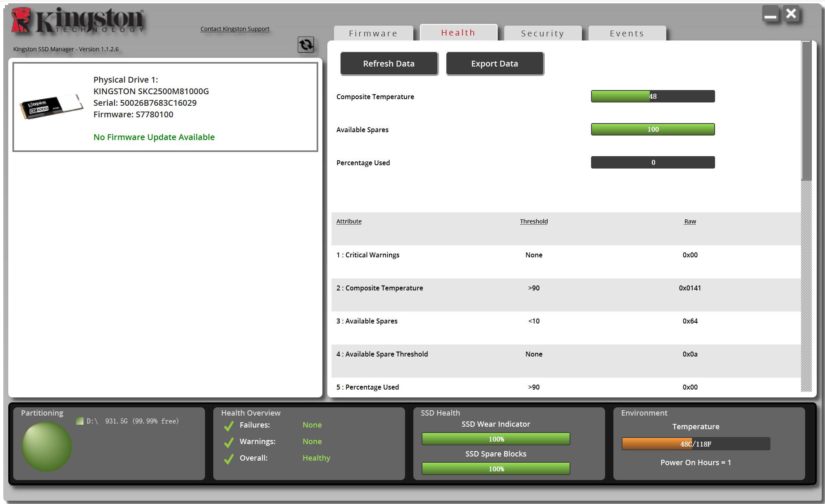Click the Attribute column header
Viewport: 825px width, 504px height.
click(349, 221)
